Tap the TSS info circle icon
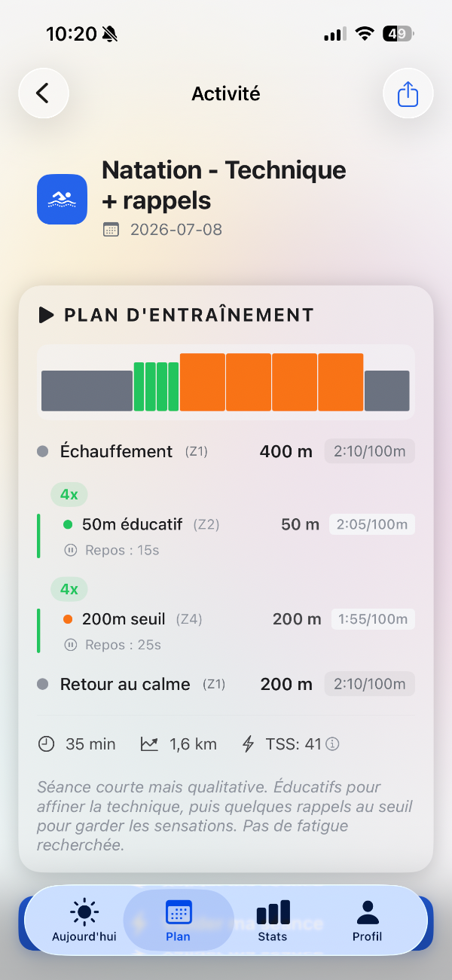Image resolution: width=452 pixels, height=980 pixels. (x=332, y=744)
